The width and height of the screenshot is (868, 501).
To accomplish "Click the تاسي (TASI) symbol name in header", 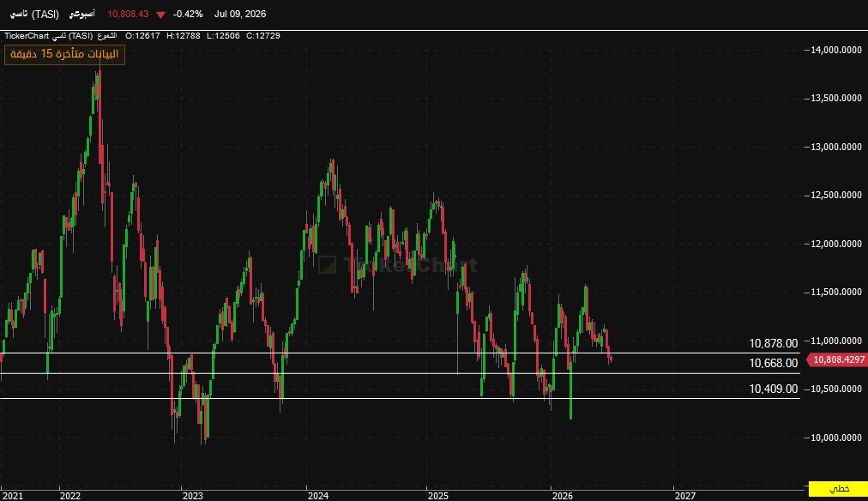I will [x=34, y=14].
